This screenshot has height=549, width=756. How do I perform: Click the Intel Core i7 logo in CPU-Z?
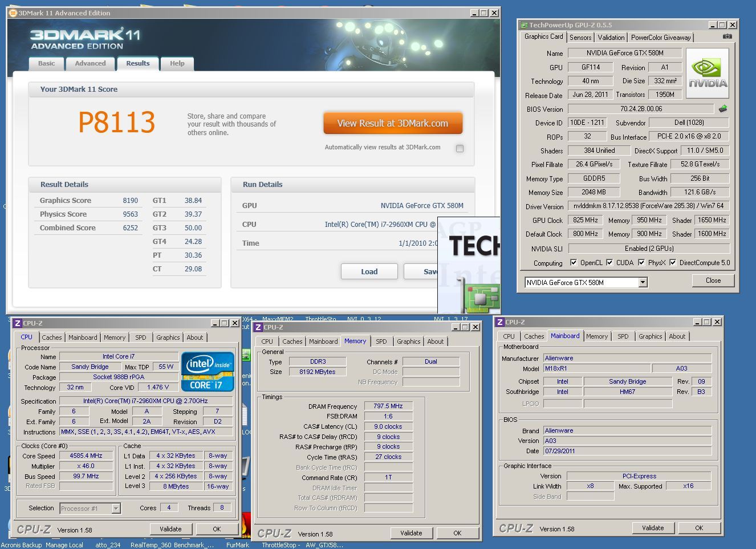[x=208, y=371]
